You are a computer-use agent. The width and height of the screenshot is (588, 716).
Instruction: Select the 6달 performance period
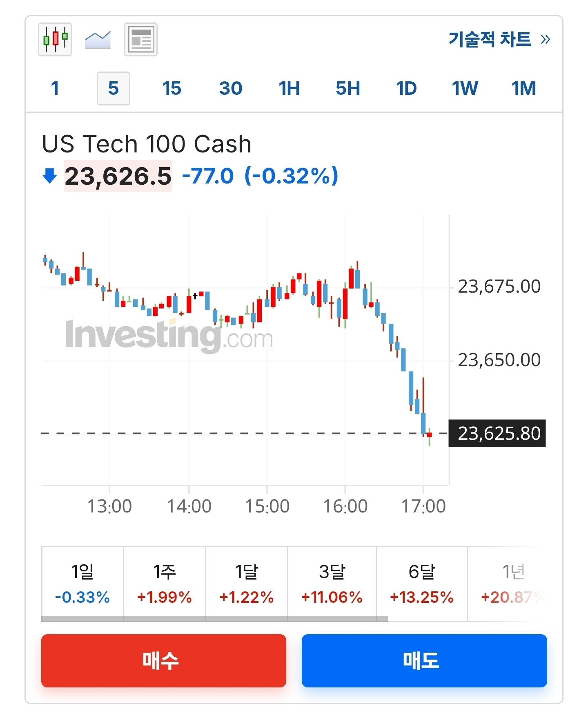(x=421, y=583)
